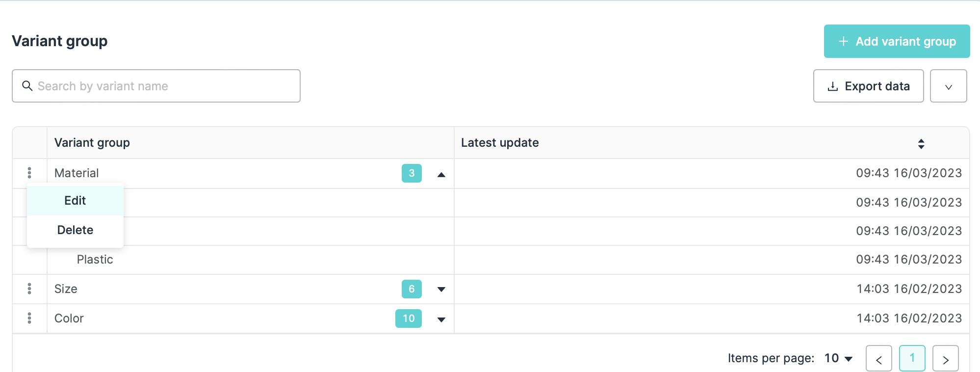The image size is (980, 372).
Task: Open the dropdown beside Export data
Action: pyautogui.click(x=948, y=86)
